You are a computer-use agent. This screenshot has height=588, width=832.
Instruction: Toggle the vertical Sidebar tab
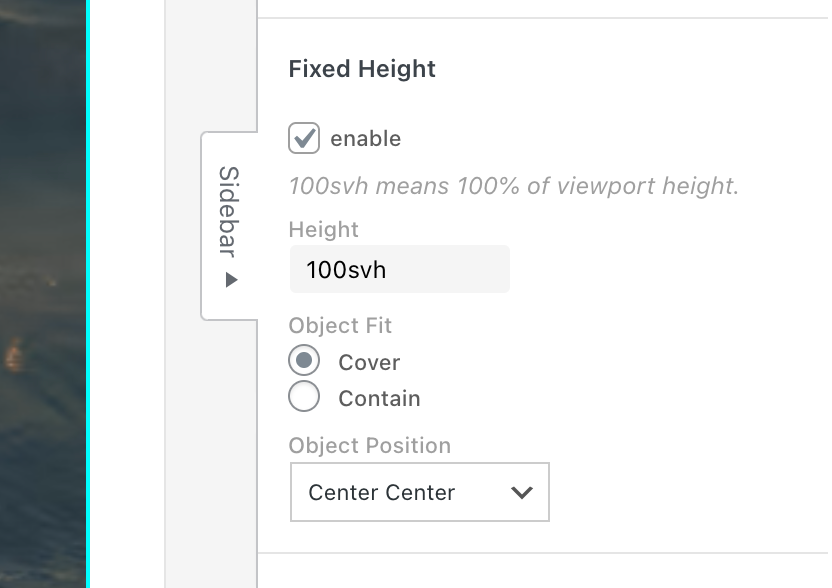229,210
